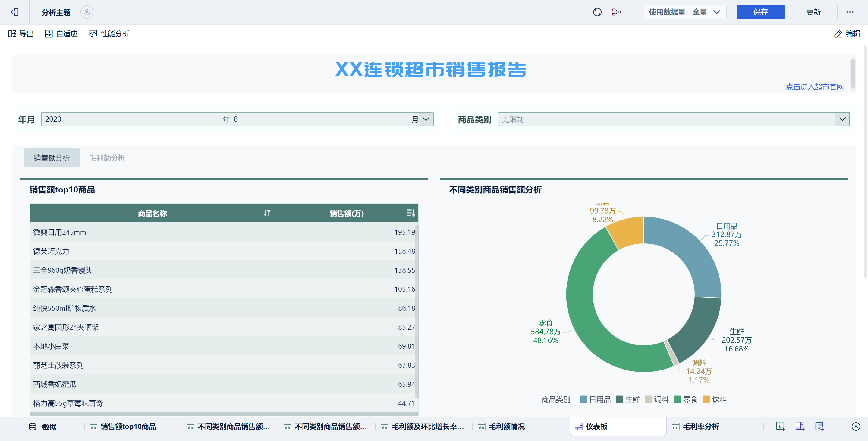Select the row 格力高55g草莓味百奇
Screen dimensions: 868x441
click(224, 403)
